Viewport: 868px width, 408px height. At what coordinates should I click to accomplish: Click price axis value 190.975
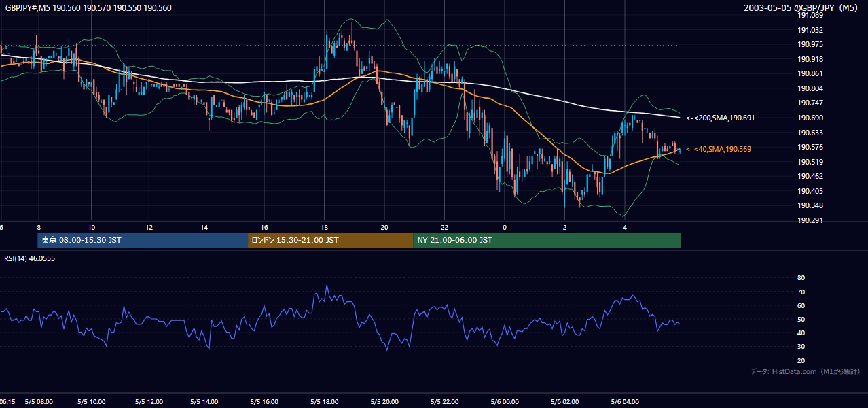[x=810, y=44]
